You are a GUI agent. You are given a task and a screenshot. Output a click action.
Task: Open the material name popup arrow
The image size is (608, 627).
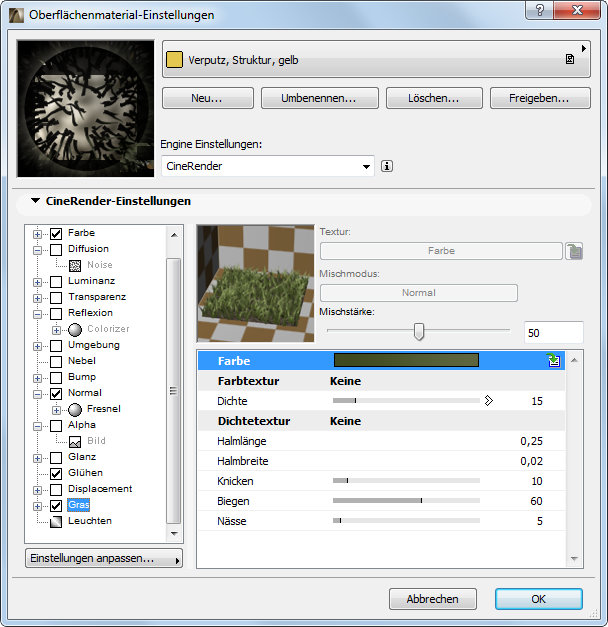coord(584,48)
